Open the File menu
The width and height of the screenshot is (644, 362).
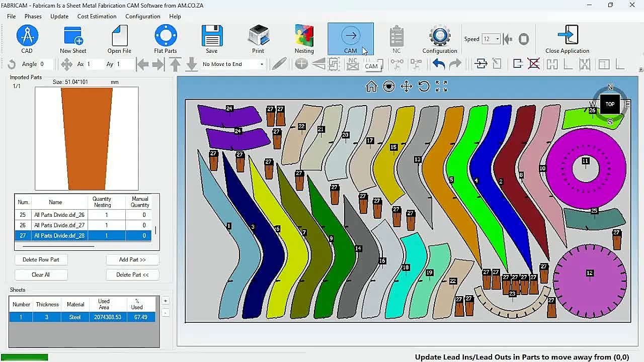tap(12, 16)
